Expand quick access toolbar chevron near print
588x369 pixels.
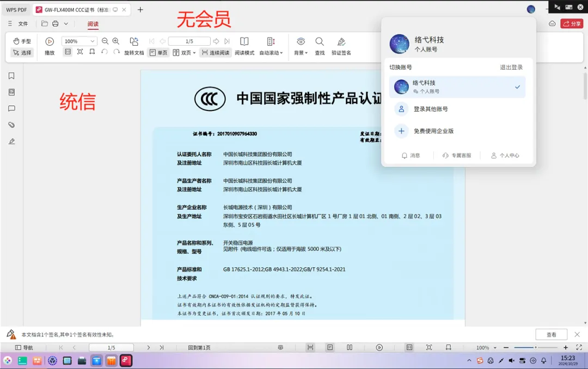[66, 23]
